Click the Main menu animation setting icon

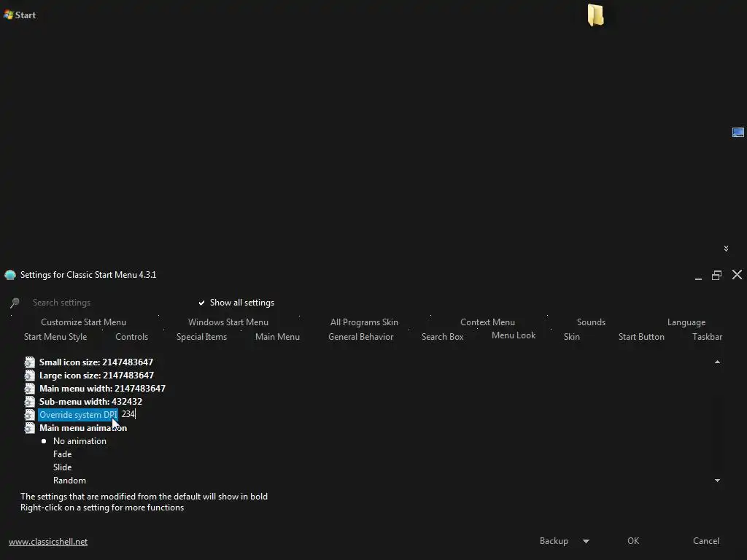(29, 428)
